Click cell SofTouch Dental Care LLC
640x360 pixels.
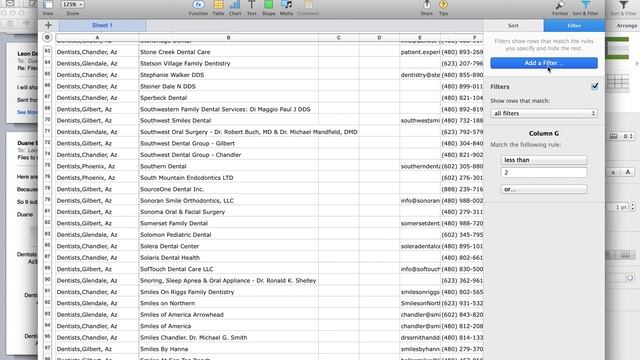coord(229,269)
